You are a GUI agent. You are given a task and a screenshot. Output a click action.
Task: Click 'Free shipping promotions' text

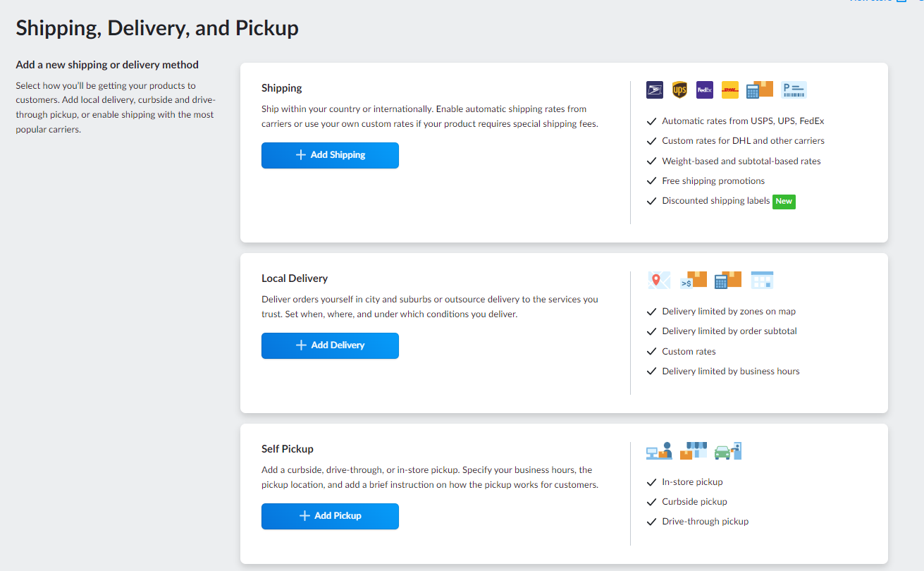click(713, 181)
